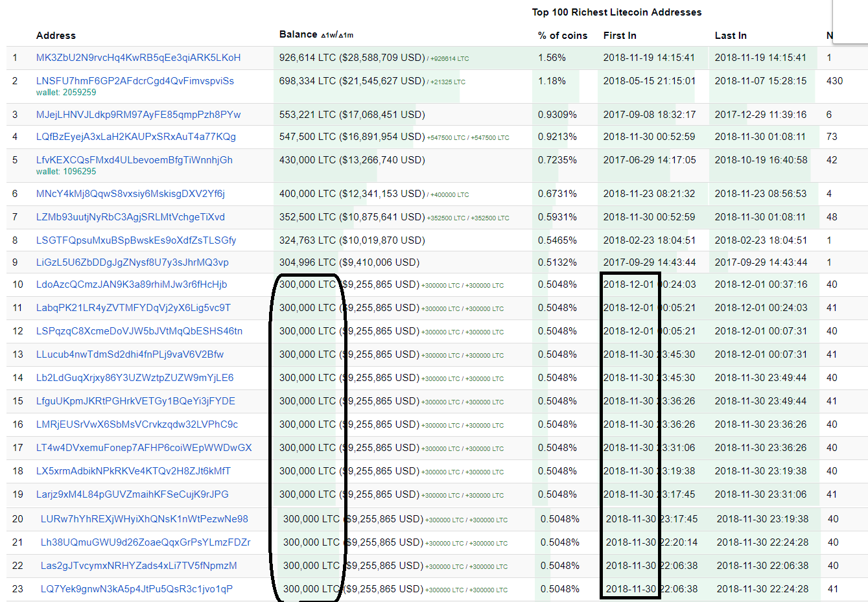Click the wallet: 2059259 link
Image resolution: width=868 pixels, height=602 pixels.
pos(66,93)
